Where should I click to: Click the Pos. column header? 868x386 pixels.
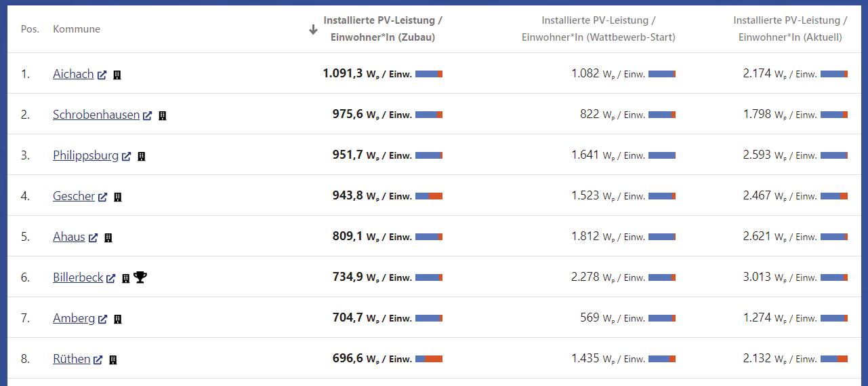click(x=30, y=29)
